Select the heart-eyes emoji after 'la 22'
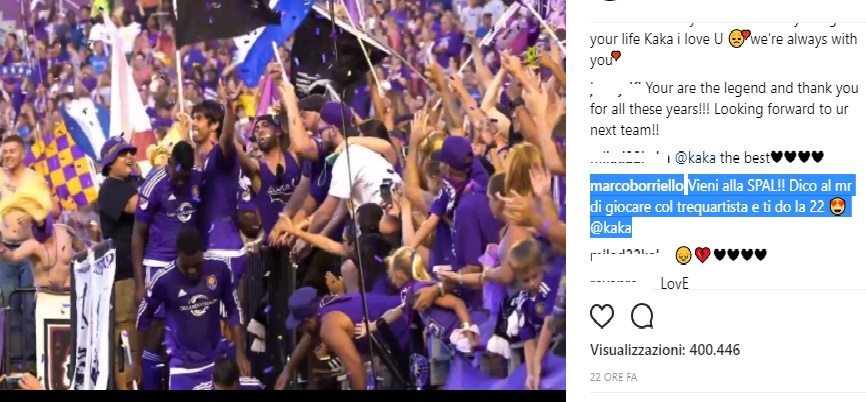Screen dimensions: 866x402 (837, 207)
